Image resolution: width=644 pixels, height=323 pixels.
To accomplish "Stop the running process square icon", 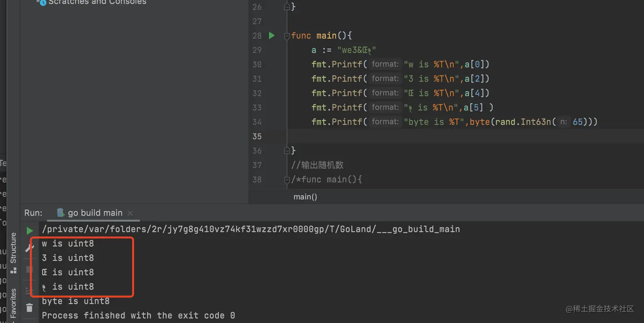I will click(29, 269).
